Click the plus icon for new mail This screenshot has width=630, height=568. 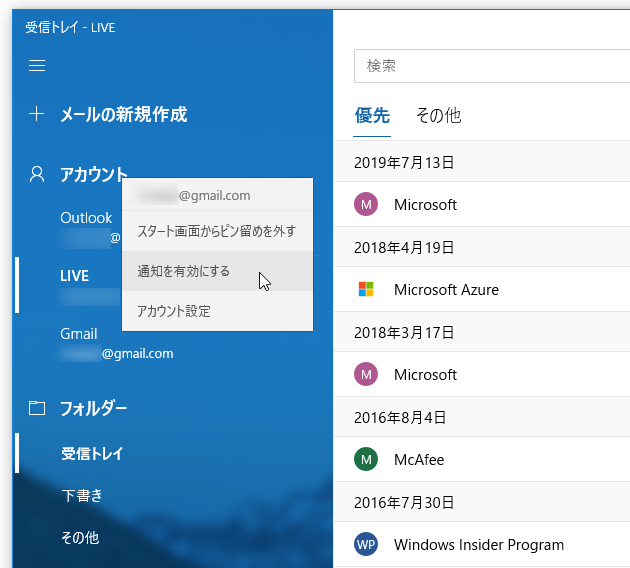[x=37, y=114]
